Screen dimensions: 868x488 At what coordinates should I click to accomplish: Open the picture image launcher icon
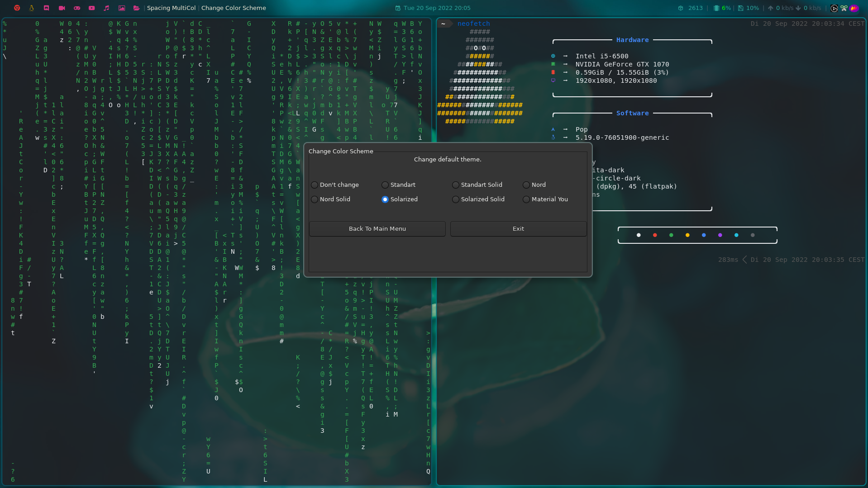click(121, 8)
